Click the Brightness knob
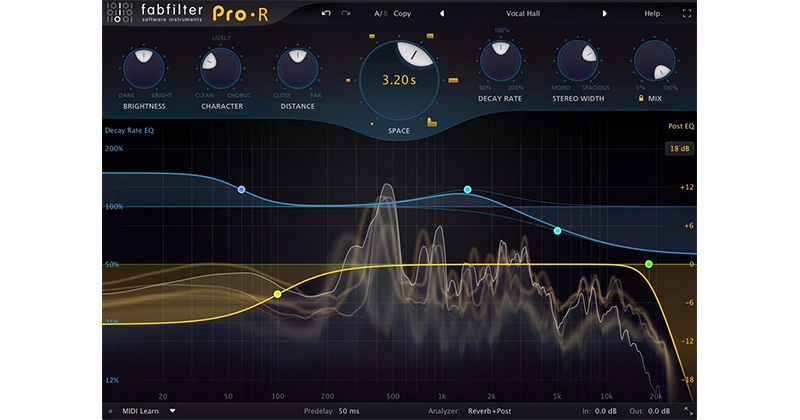800x420 pixels. point(144,68)
